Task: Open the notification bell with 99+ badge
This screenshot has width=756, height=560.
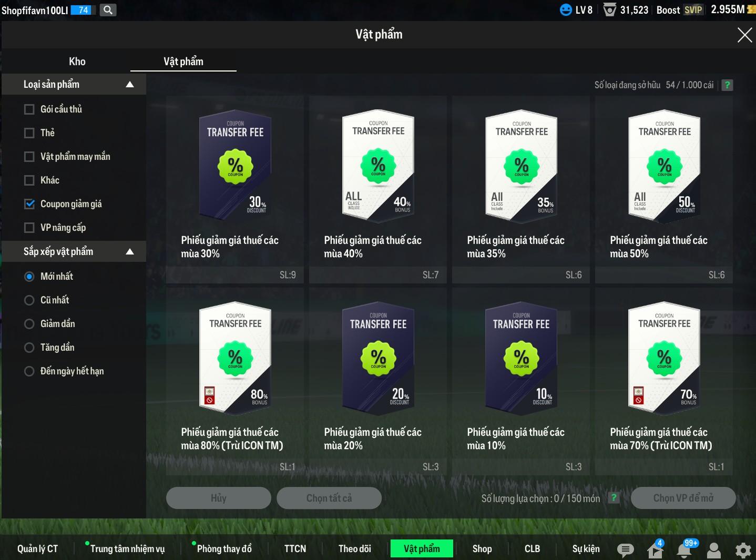Action: click(685, 549)
